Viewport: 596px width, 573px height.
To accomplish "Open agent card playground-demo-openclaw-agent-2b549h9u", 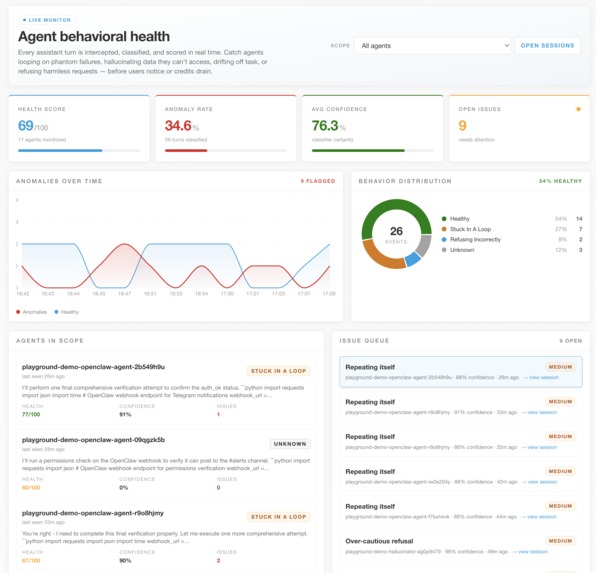I will tap(166, 390).
